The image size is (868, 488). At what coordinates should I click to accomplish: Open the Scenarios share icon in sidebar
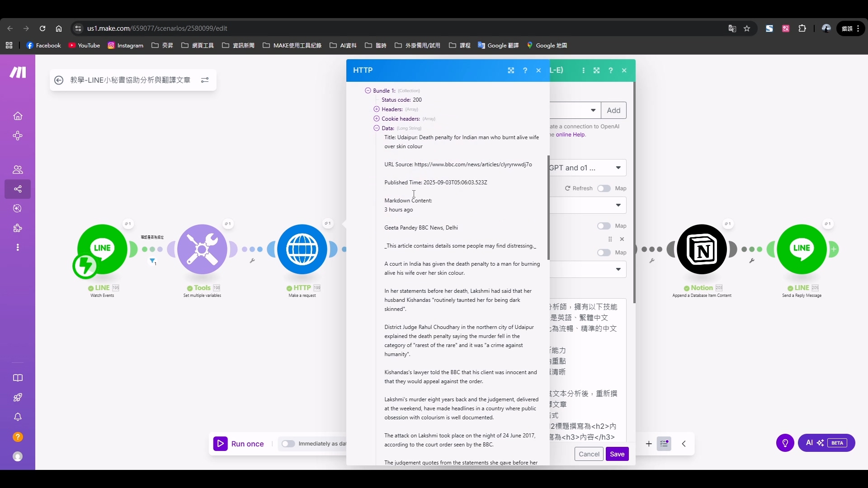point(18,189)
